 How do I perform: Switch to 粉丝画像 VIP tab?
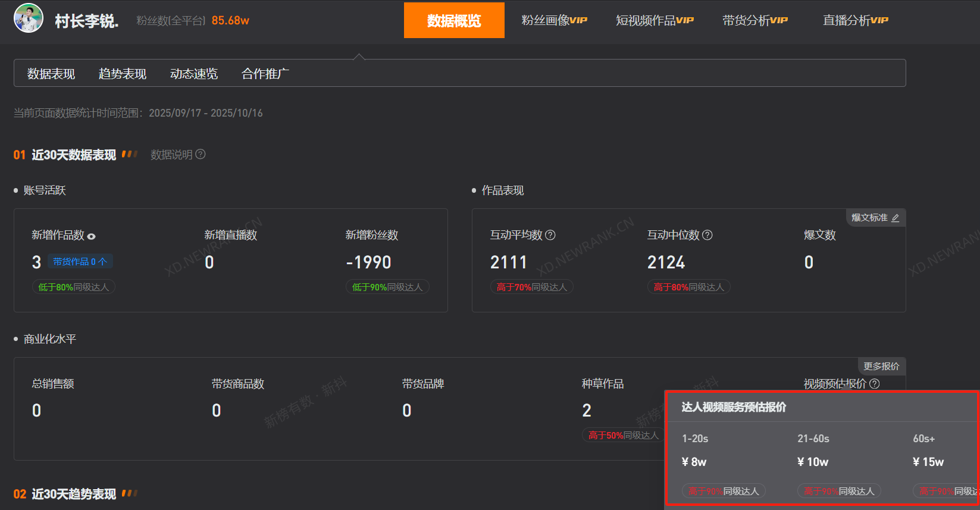(x=554, y=21)
